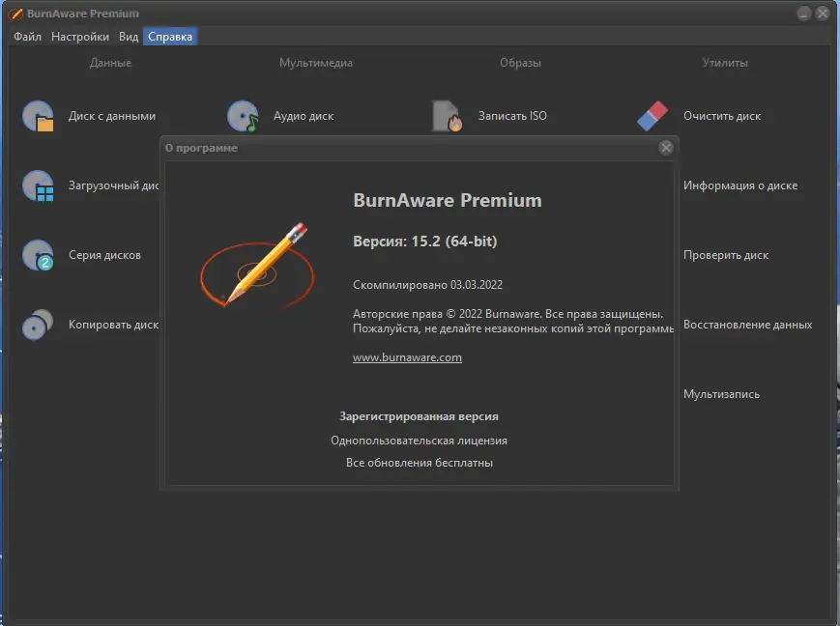The width and height of the screenshot is (840, 626).
Task: Open the Audio Disc icon
Action: coord(244,116)
